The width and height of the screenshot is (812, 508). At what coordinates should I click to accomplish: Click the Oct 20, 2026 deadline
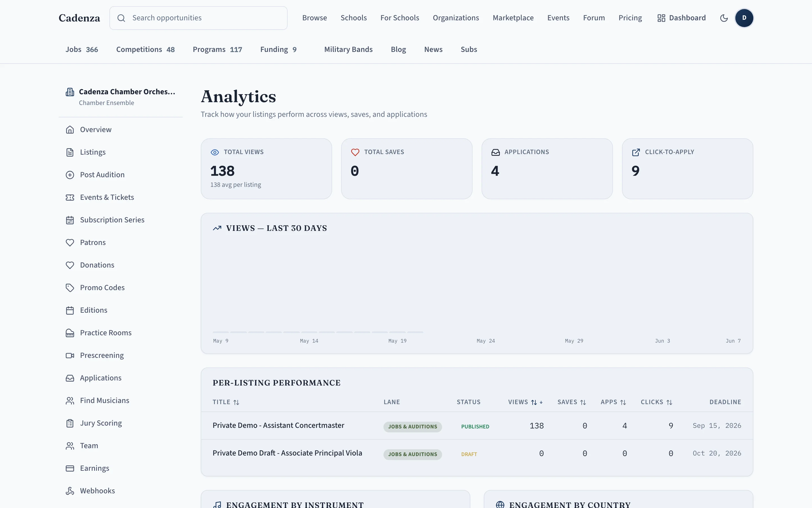[717, 453]
